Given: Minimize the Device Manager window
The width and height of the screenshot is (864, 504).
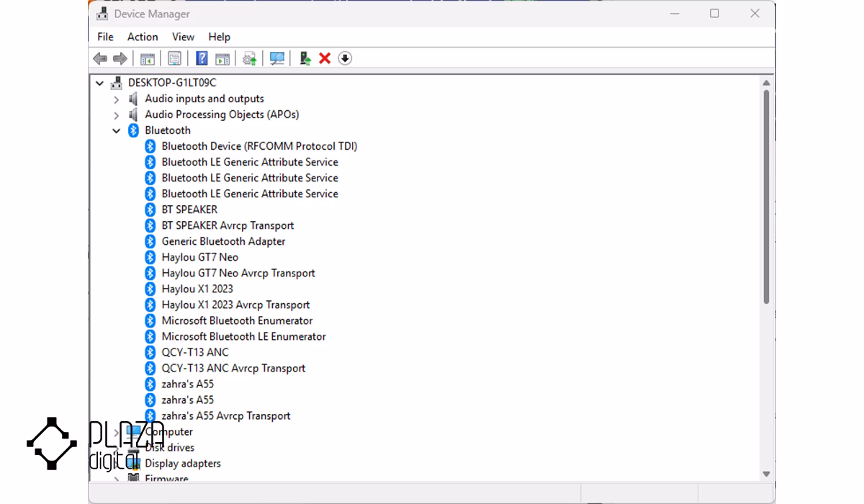Looking at the screenshot, I should click(675, 14).
